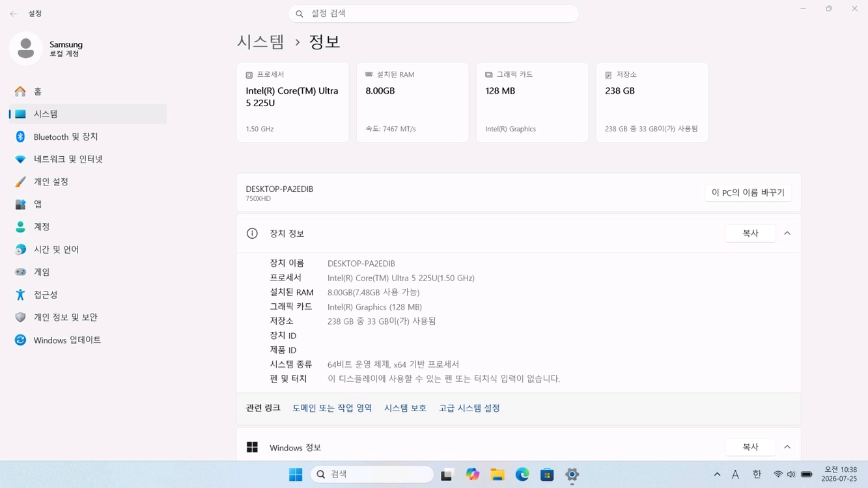Screen dimensions: 868x488
Task: Click the Time and language globe icon
Action: [x=21, y=250]
